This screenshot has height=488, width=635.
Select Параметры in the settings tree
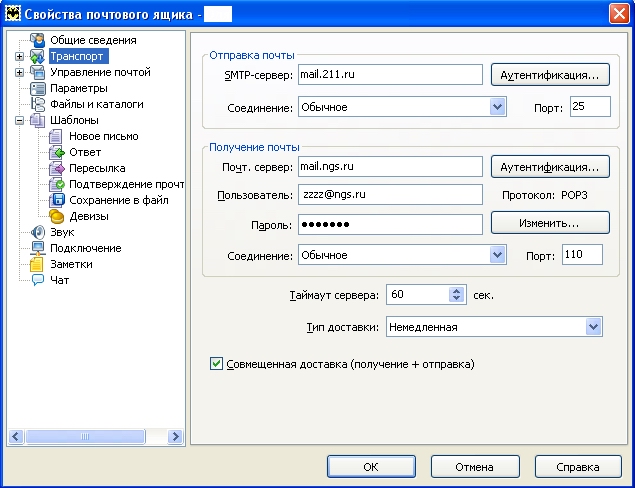(x=78, y=88)
